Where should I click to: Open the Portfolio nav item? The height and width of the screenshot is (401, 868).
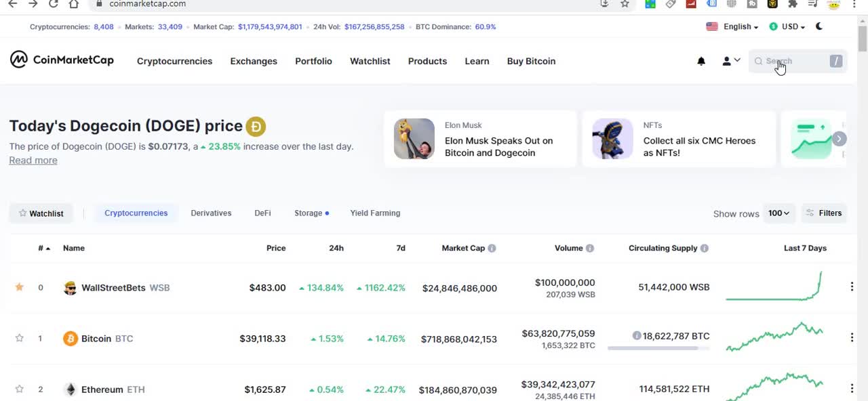tap(313, 61)
